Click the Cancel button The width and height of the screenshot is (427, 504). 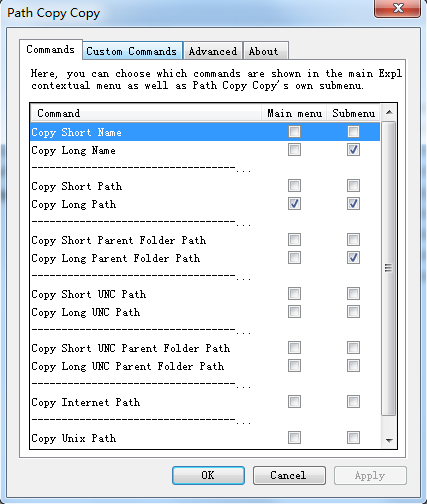289,475
